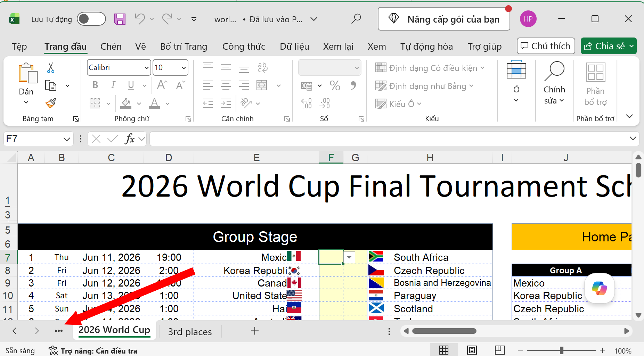The width and height of the screenshot is (644, 356).
Task: Increase decimal places
Action: [x=307, y=103]
